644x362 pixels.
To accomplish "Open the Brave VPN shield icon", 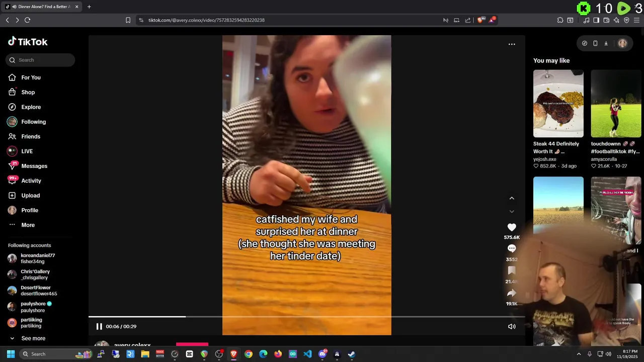I will coord(626,20).
